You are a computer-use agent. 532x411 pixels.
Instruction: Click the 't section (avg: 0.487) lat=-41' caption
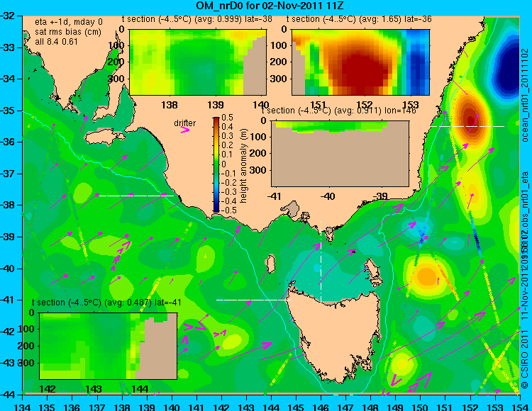[106, 303]
